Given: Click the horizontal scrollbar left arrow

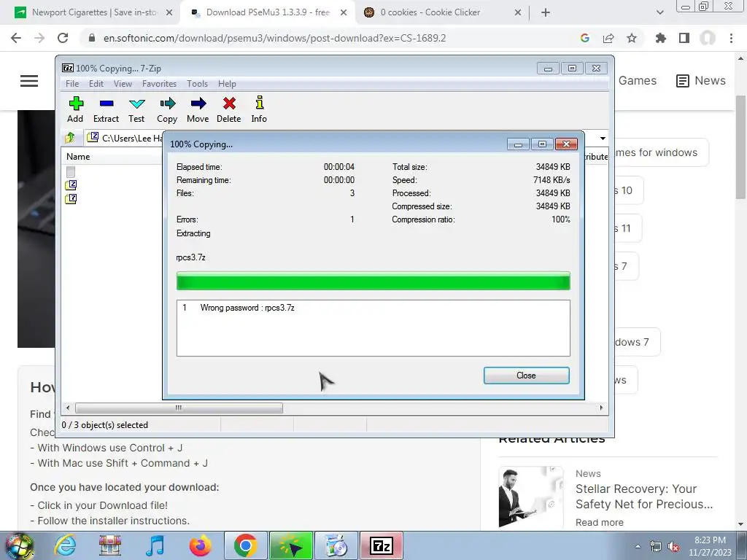Looking at the screenshot, I should coord(68,408).
